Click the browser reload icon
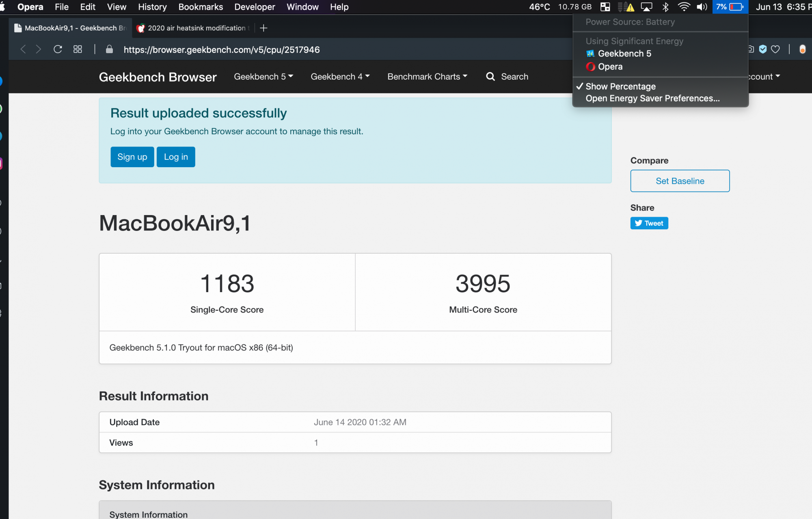This screenshot has height=519, width=812. (x=58, y=50)
